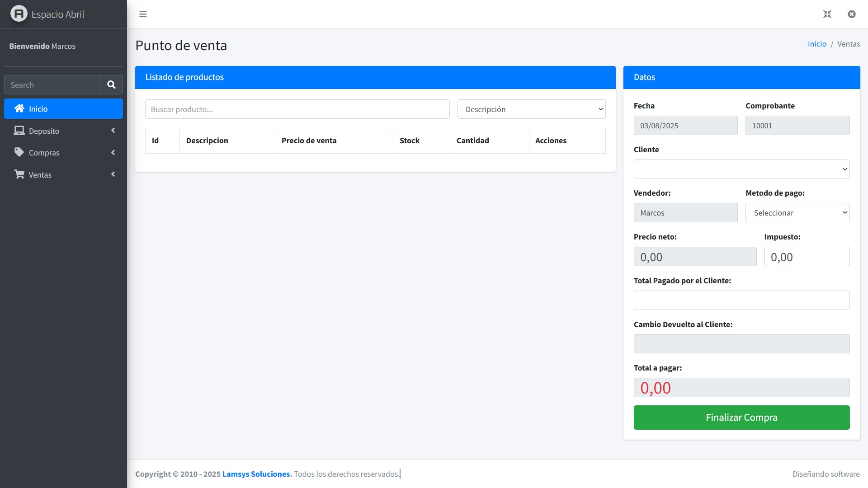Follow the Inicio breadcrumb link
Screen dimensions: 868x488
coord(817,44)
